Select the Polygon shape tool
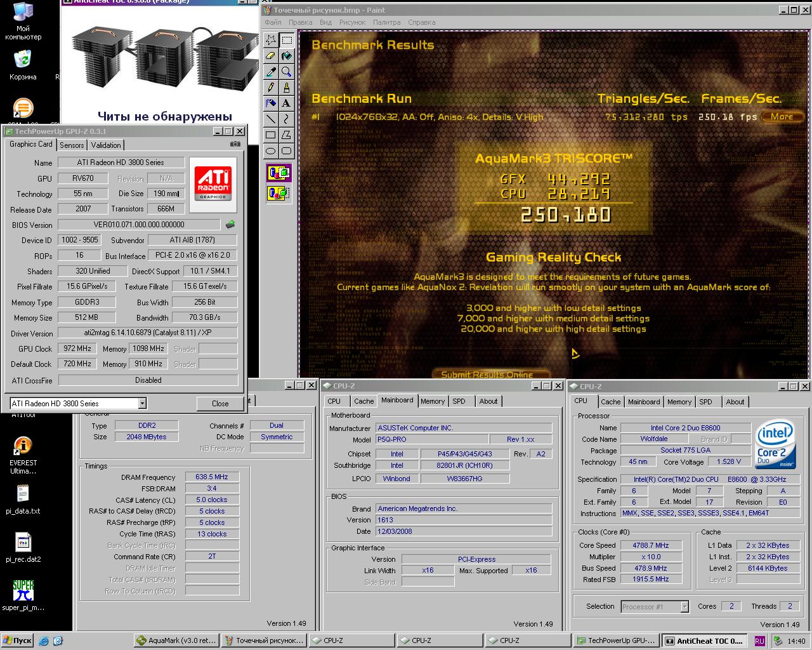Viewport: 812px width, 650px height. click(287, 135)
